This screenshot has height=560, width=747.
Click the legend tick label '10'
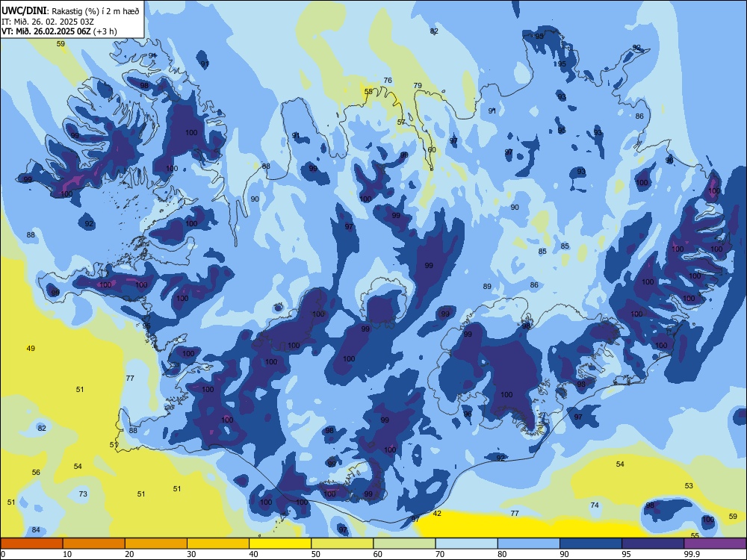point(67,554)
